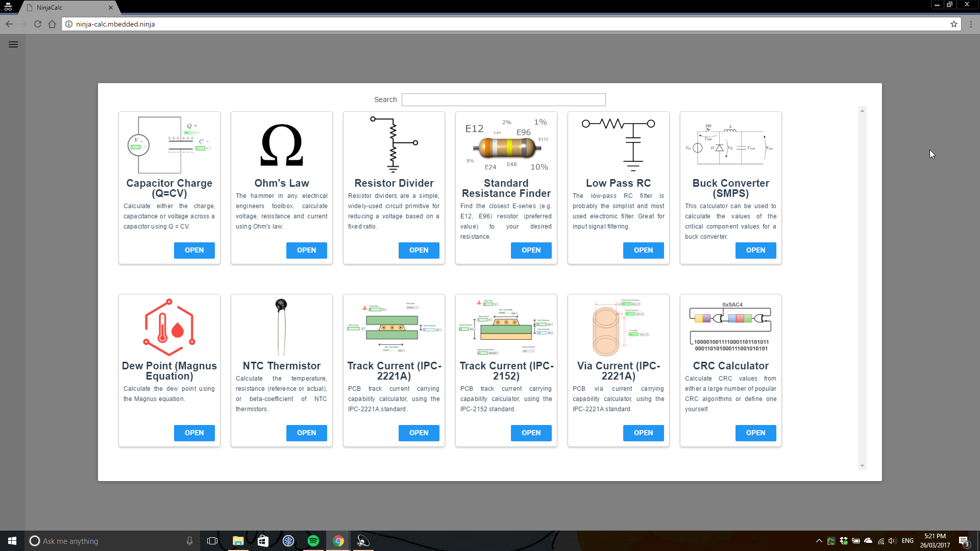This screenshot has width=980, height=551.
Task: Launch Spotify from the taskbar
Action: (x=313, y=541)
